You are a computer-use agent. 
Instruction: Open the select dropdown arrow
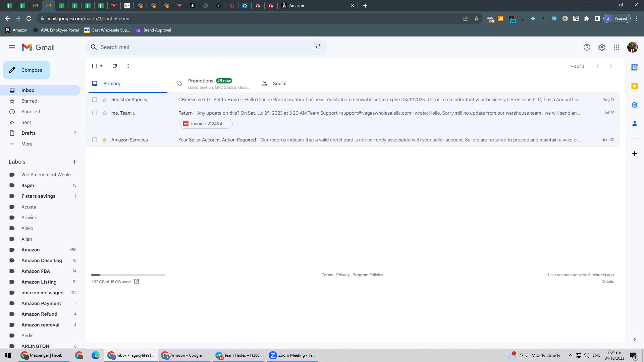[x=101, y=66]
